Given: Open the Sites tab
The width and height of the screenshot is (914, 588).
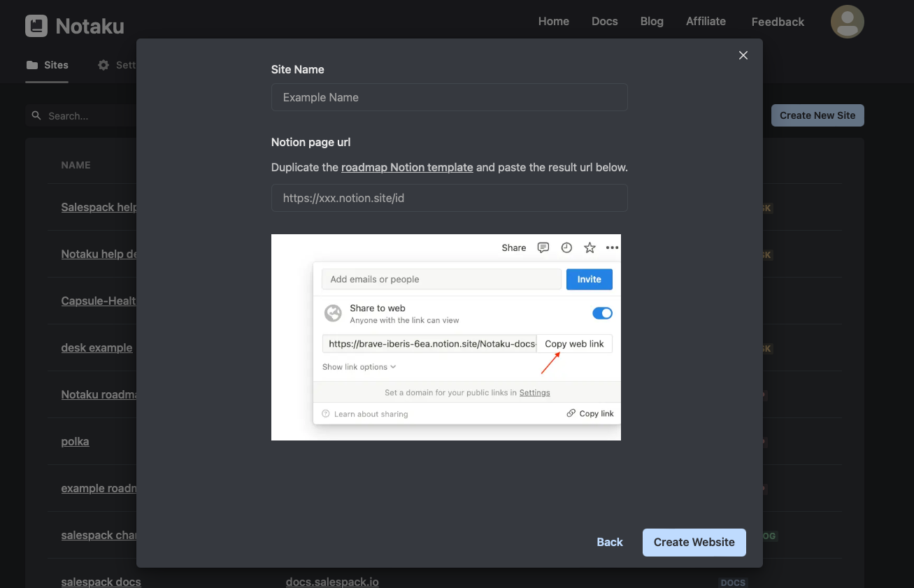Looking at the screenshot, I should point(47,65).
